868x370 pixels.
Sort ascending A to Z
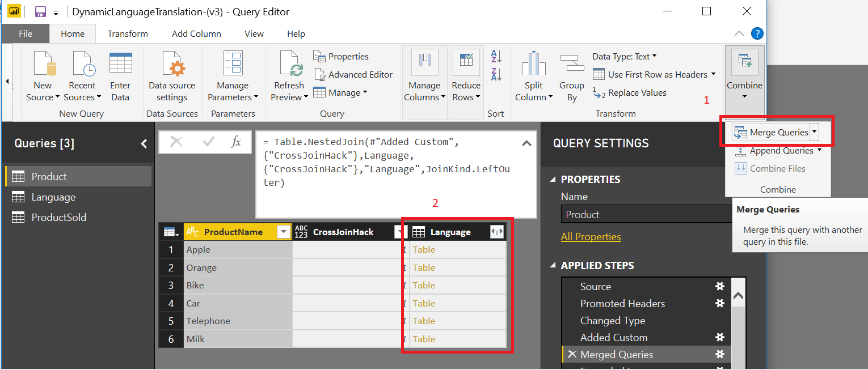496,56
